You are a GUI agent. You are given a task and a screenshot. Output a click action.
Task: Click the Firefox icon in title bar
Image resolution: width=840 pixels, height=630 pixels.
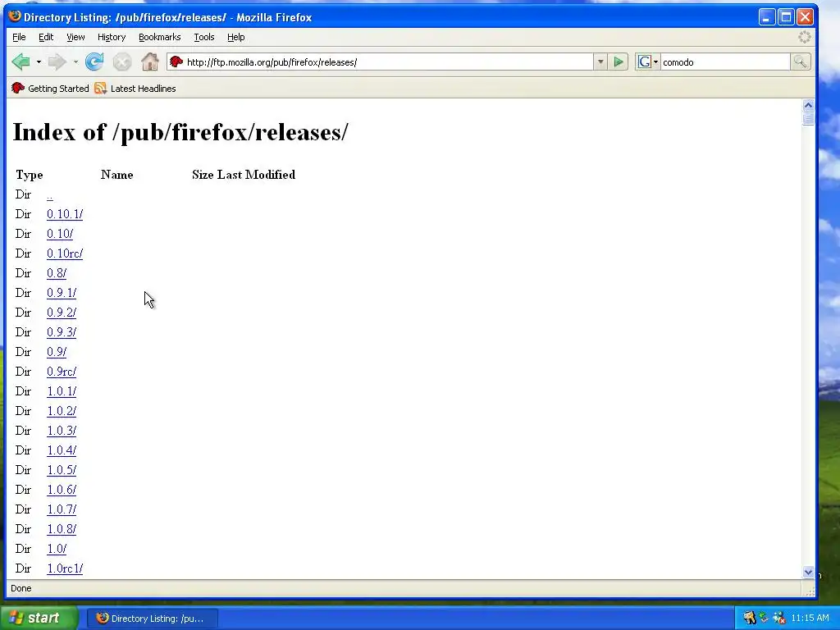15,16
